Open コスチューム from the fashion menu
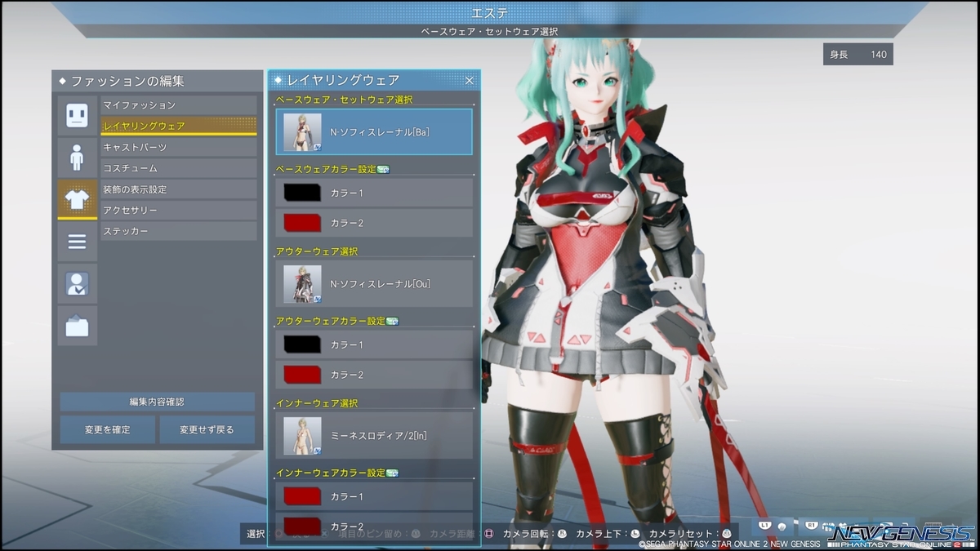Image resolution: width=980 pixels, height=551 pixels. [179, 168]
